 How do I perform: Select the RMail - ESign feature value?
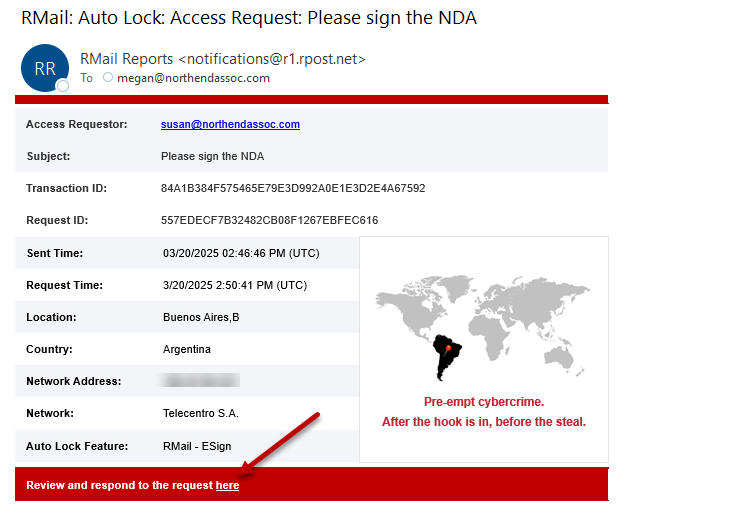pos(197,446)
